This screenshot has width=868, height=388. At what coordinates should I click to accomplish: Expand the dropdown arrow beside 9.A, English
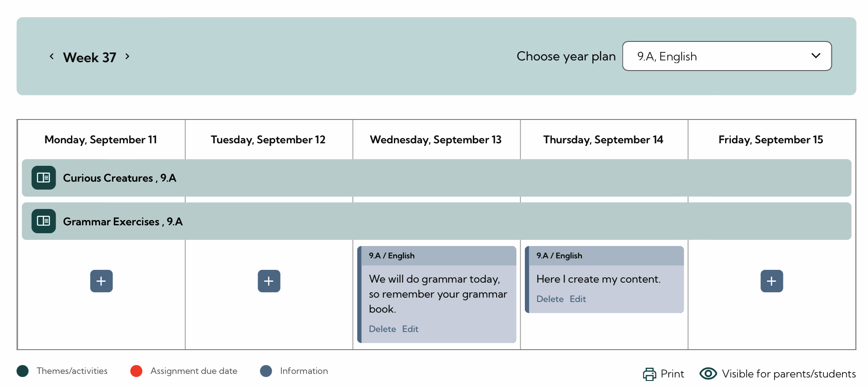click(x=816, y=56)
